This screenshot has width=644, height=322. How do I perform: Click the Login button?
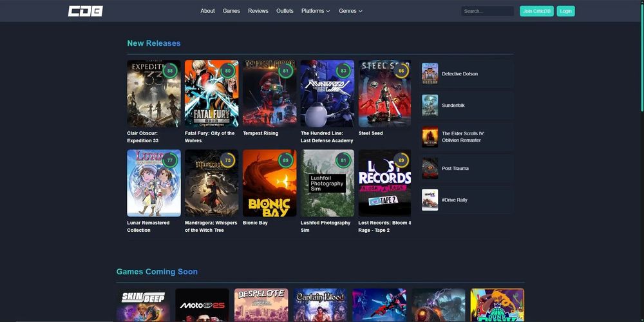click(565, 11)
